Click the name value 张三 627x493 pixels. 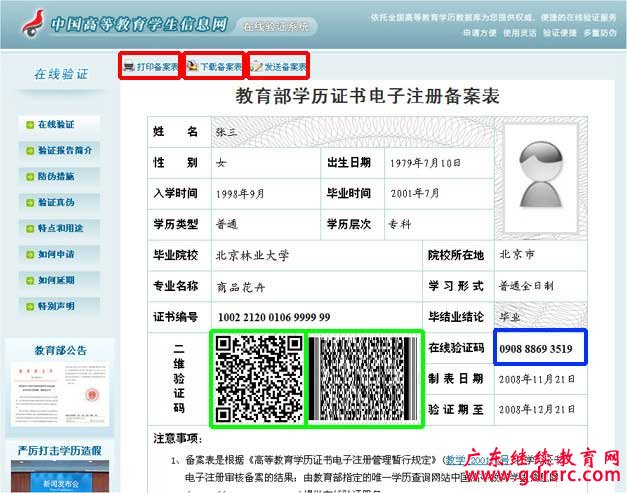pyautogui.click(x=227, y=132)
